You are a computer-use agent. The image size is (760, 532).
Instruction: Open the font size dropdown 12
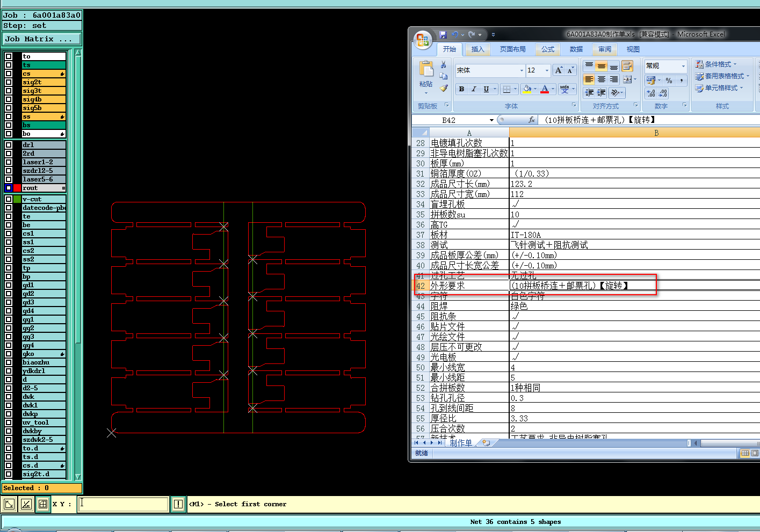[x=547, y=70]
